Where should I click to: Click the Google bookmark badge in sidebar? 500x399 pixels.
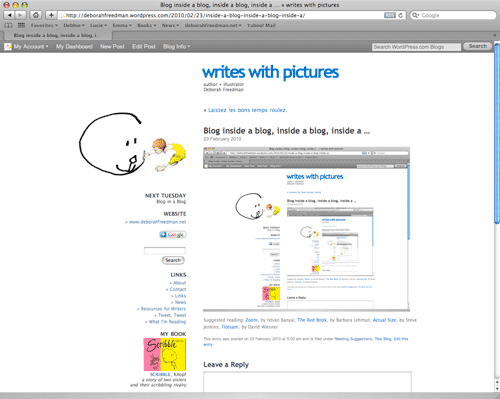pyautogui.click(x=172, y=235)
